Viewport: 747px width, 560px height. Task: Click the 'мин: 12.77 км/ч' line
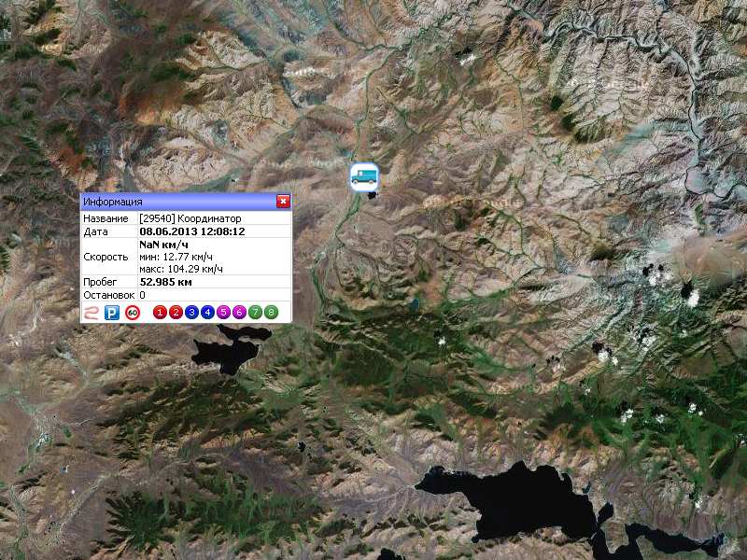click(x=176, y=257)
